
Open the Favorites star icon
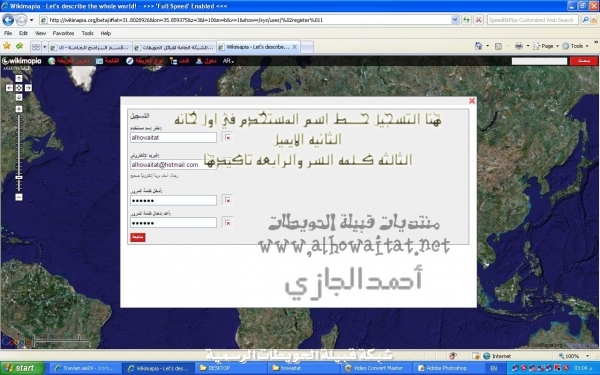pos(7,46)
